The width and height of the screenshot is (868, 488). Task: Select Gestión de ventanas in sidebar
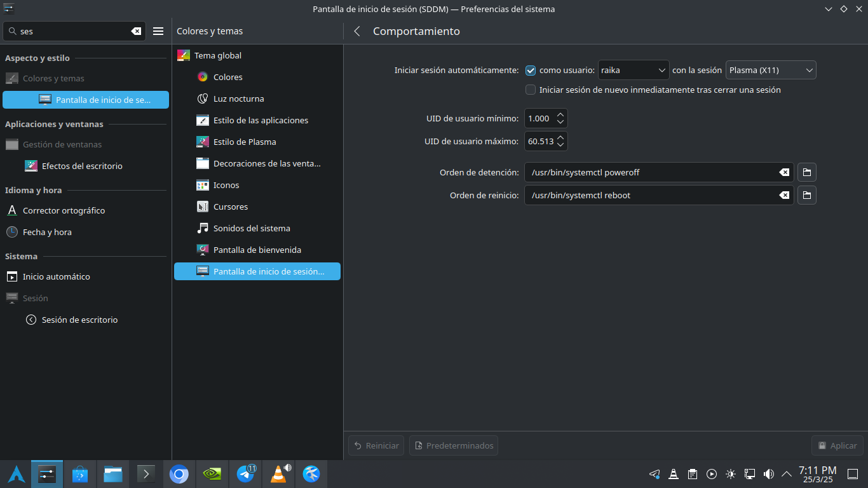pyautogui.click(x=86, y=144)
